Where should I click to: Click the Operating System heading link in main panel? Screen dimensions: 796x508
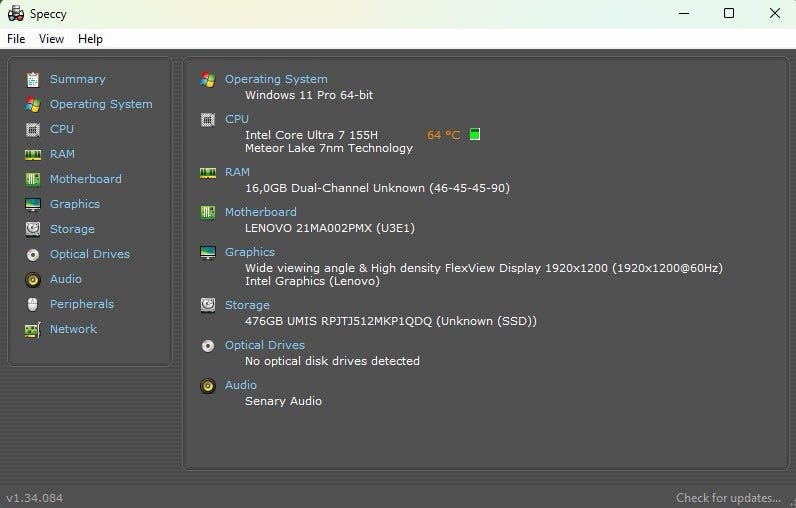(276, 79)
